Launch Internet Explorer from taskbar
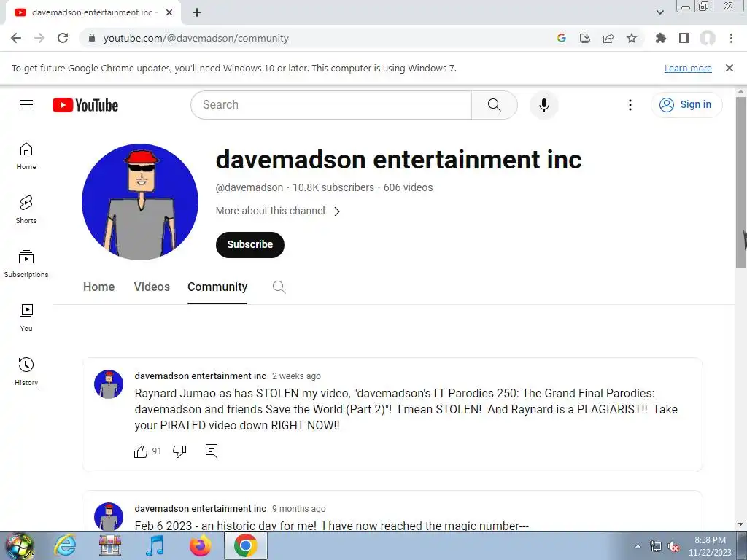The image size is (747, 560). 65,545
